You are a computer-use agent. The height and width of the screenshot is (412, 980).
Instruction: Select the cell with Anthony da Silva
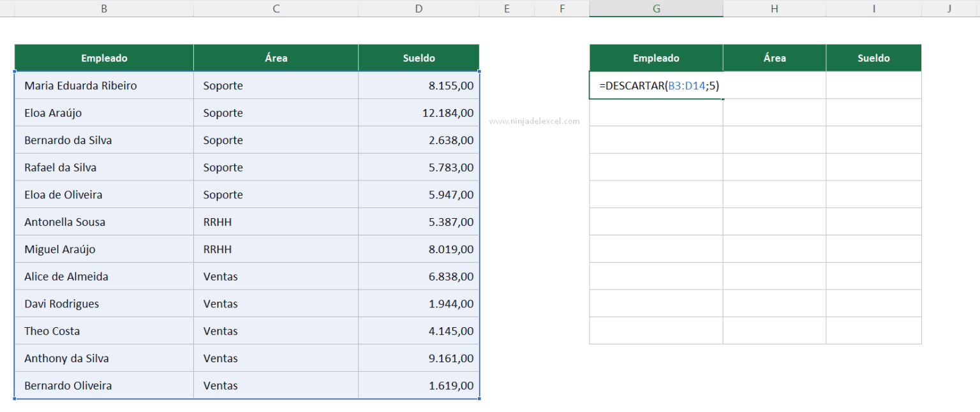pos(103,358)
